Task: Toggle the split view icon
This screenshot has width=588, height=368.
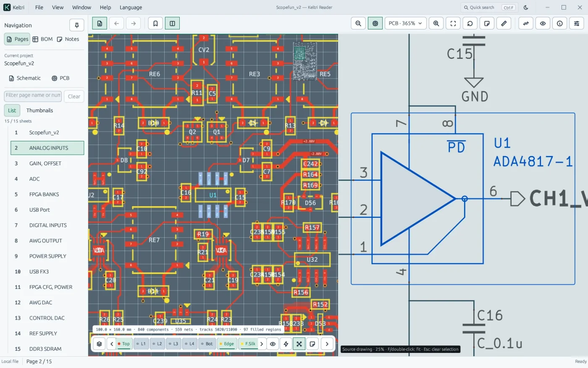Action: [172, 24]
